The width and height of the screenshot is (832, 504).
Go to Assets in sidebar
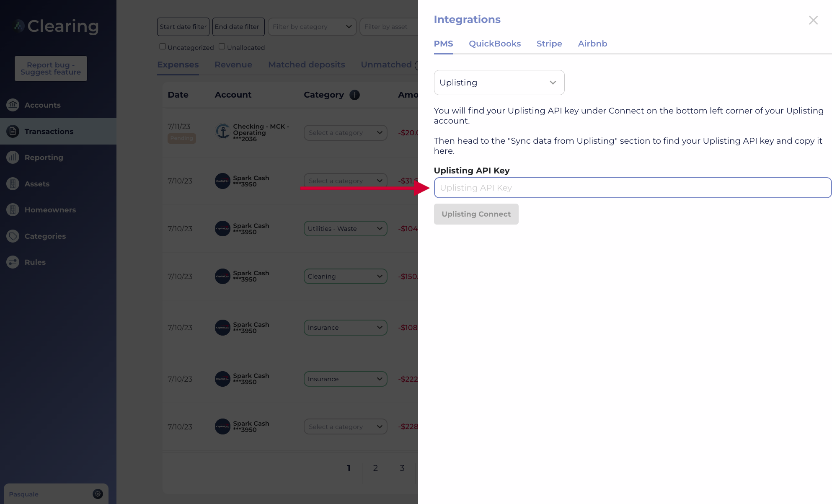click(37, 184)
